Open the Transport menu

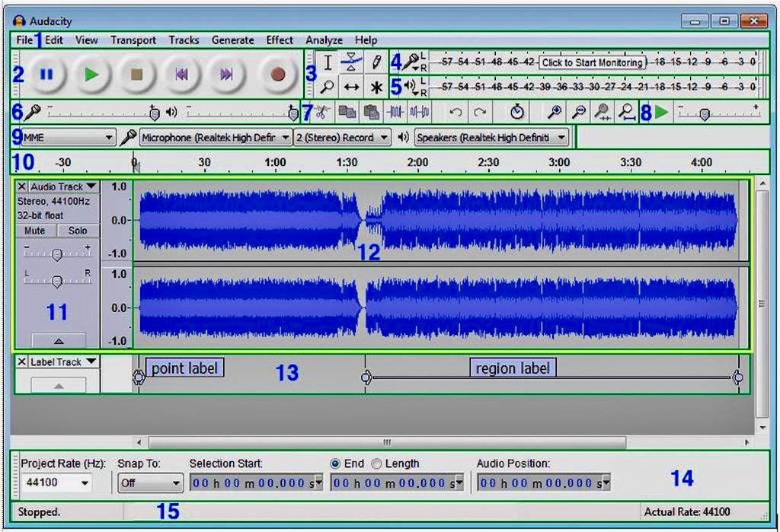tap(133, 40)
